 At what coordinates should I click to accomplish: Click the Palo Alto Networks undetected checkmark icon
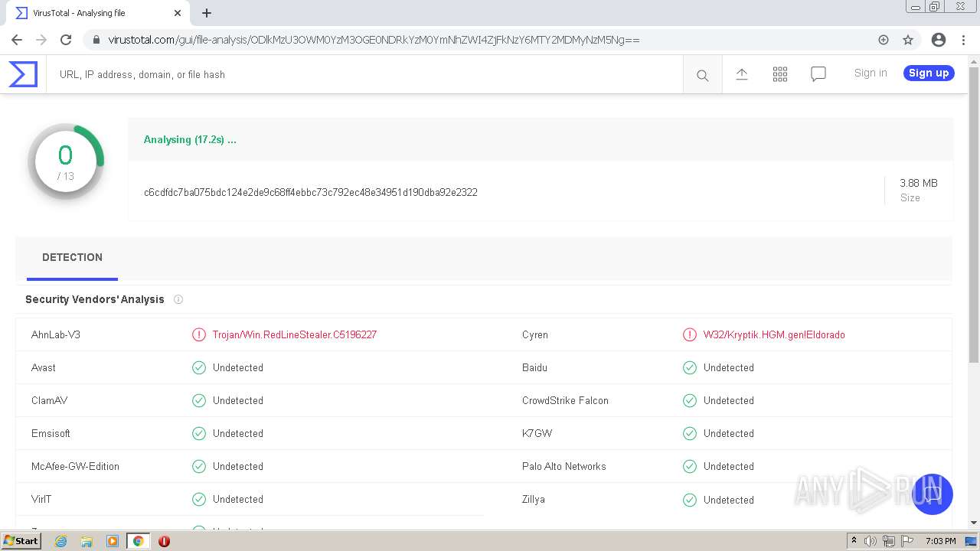click(x=690, y=466)
